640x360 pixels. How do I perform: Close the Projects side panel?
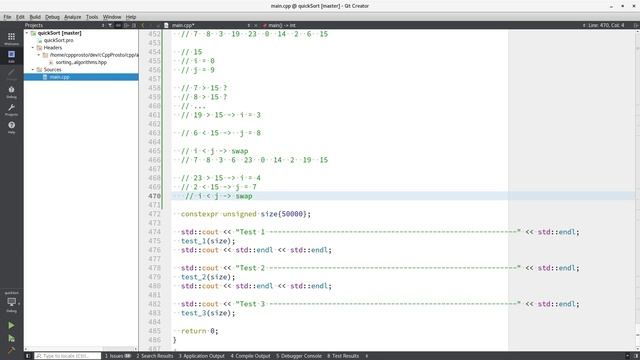[134, 25]
